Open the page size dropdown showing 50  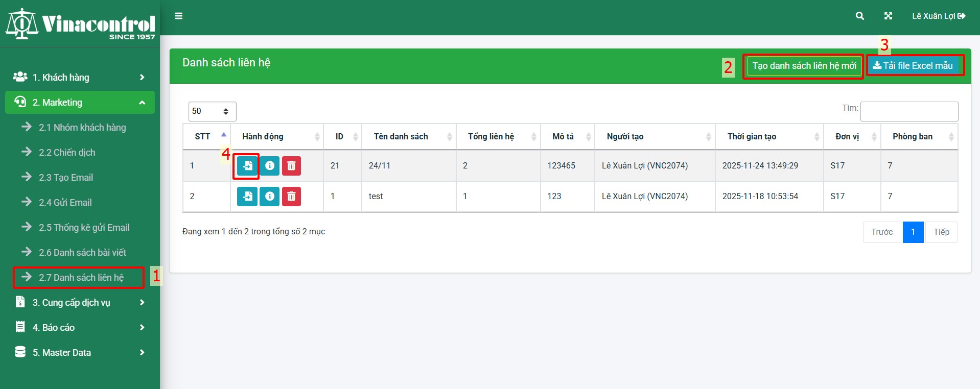(x=212, y=111)
